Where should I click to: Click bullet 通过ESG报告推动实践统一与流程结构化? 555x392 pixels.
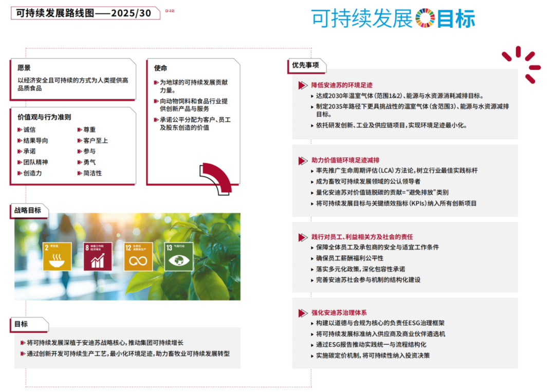(371, 345)
